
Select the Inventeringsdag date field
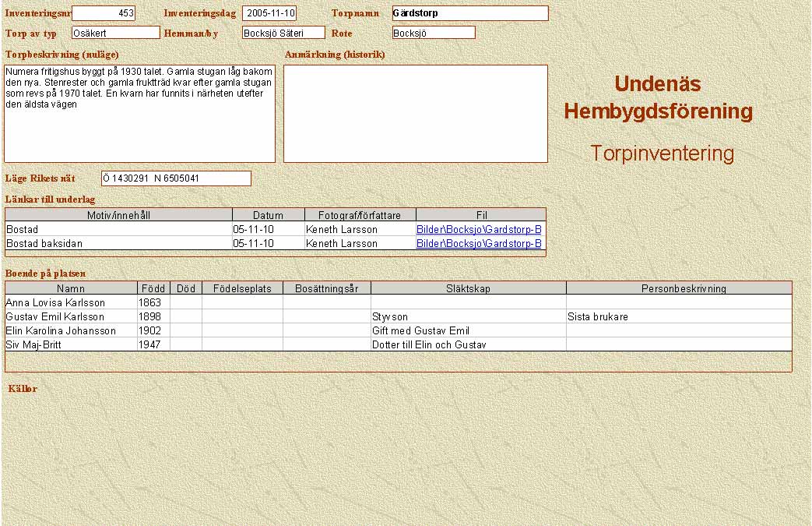click(x=269, y=13)
